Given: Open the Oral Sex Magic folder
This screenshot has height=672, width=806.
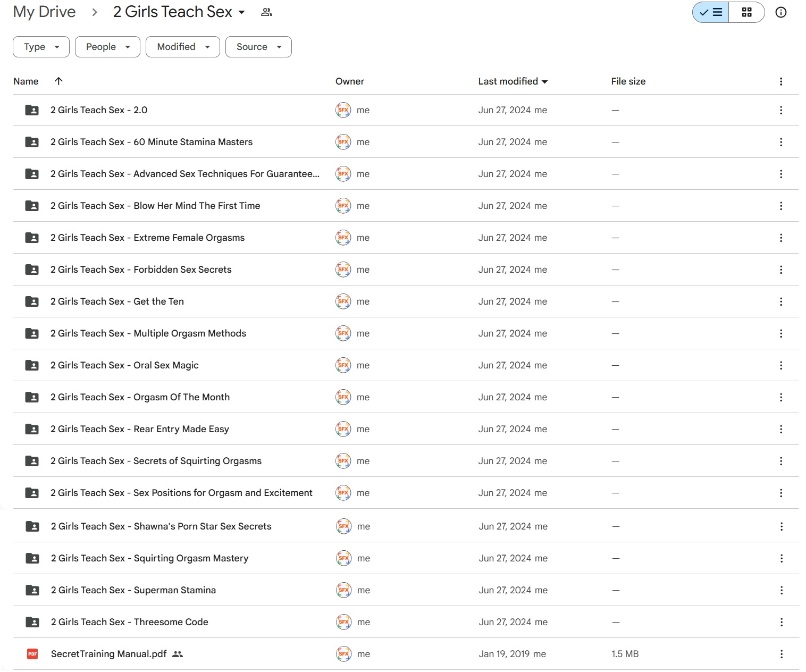Looking at the screenshot, I should (124, 365).
